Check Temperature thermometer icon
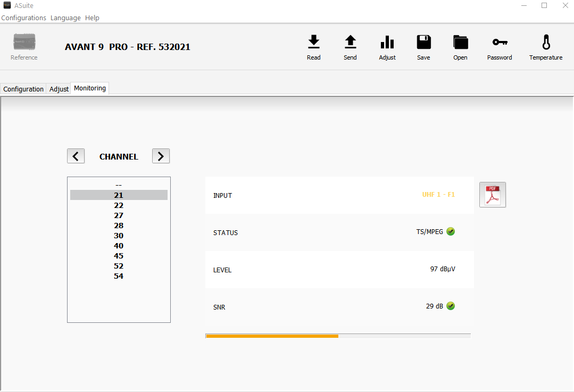574x392 pixels. pos(546,41)
